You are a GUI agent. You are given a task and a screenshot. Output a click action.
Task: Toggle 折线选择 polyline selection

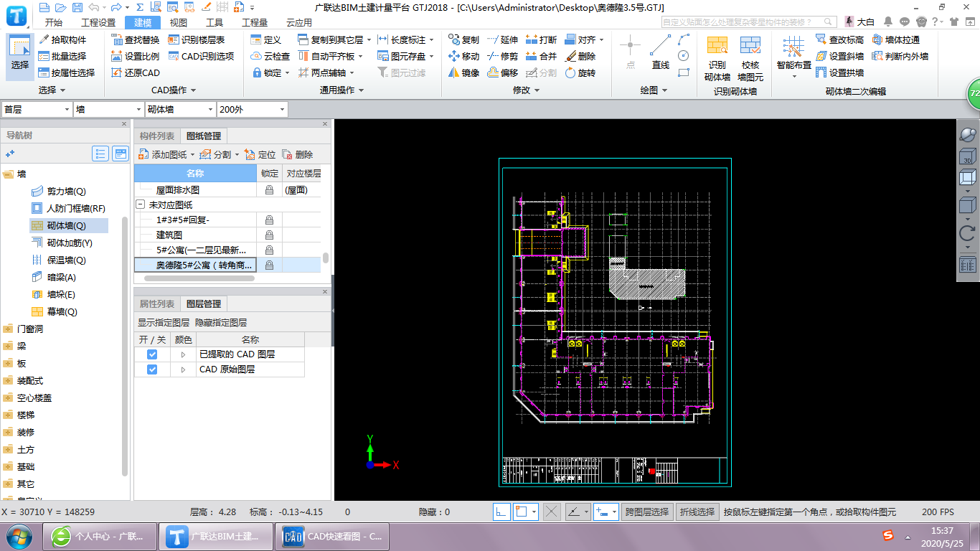(x=697, y=512)
